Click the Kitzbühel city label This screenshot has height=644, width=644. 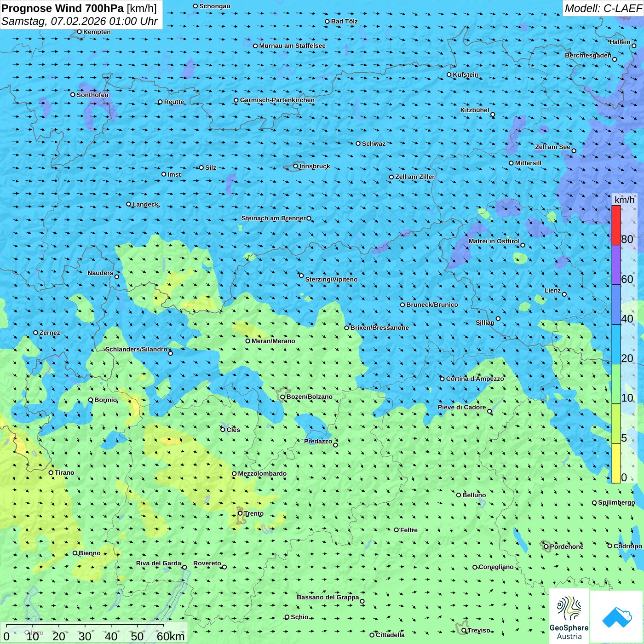[x=475, y=110]
